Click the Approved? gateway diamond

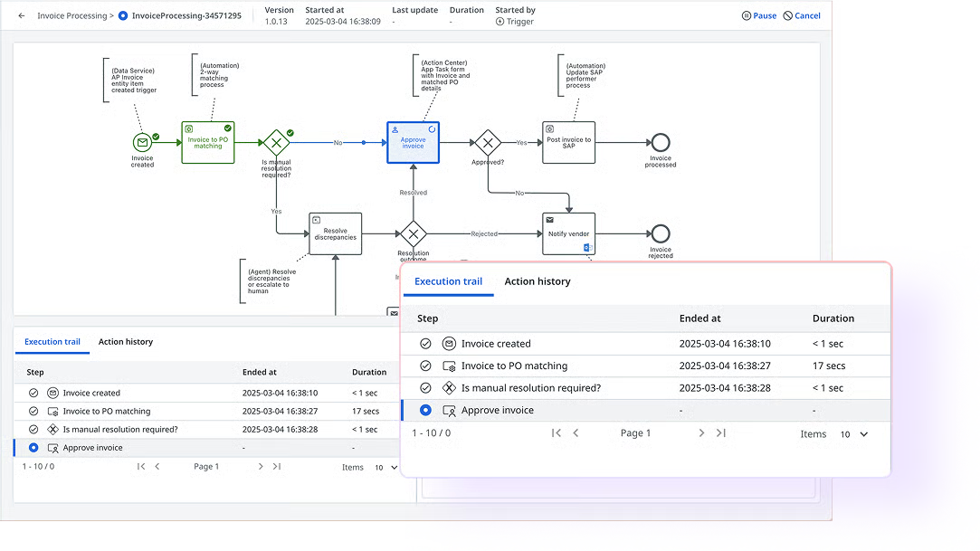tap(488, 142)
